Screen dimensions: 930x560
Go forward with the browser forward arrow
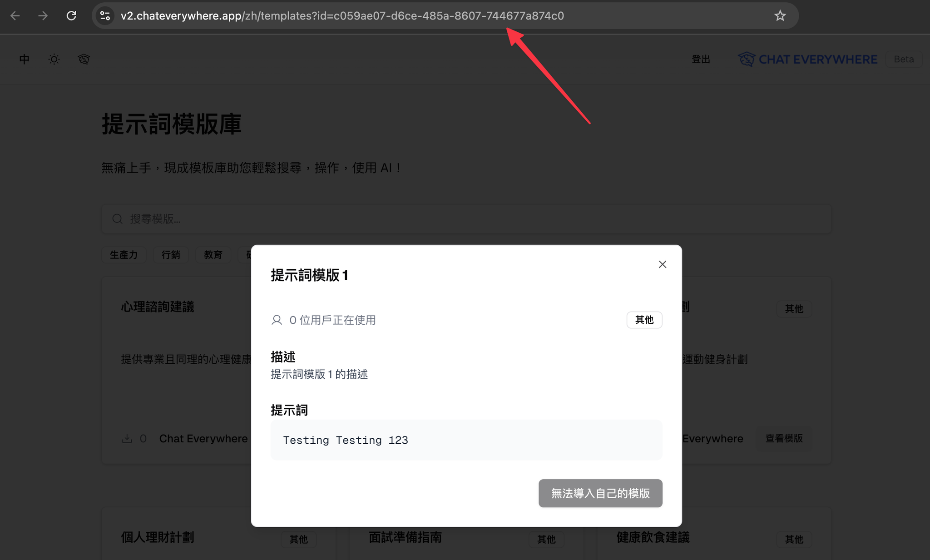click(43, 16)
